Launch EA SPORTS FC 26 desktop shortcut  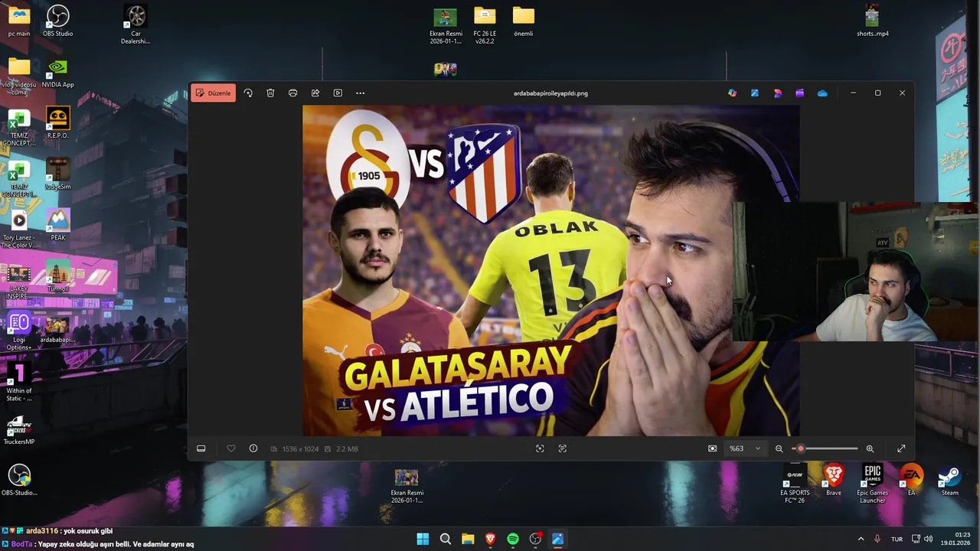(795, 484)
